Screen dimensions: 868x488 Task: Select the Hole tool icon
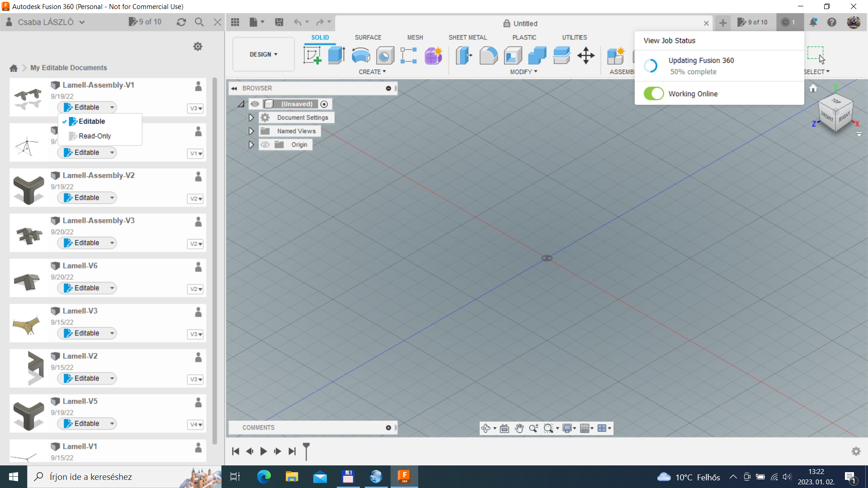coord(385,56)
